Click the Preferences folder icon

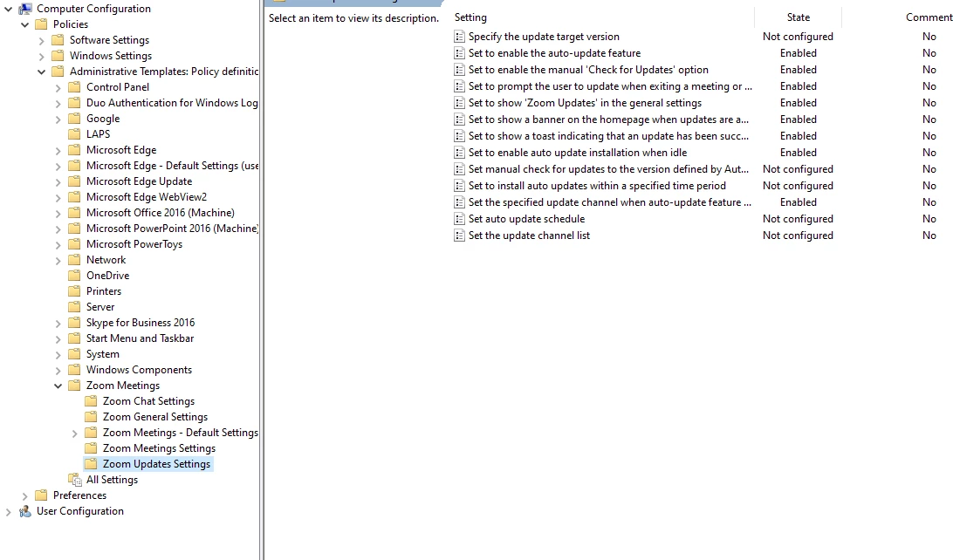click(41, 495)
